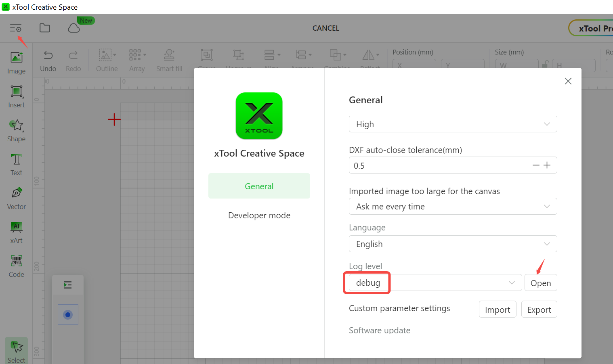
Task: Select the Image tool in the sidebar
Action: (x=16, y=63)
